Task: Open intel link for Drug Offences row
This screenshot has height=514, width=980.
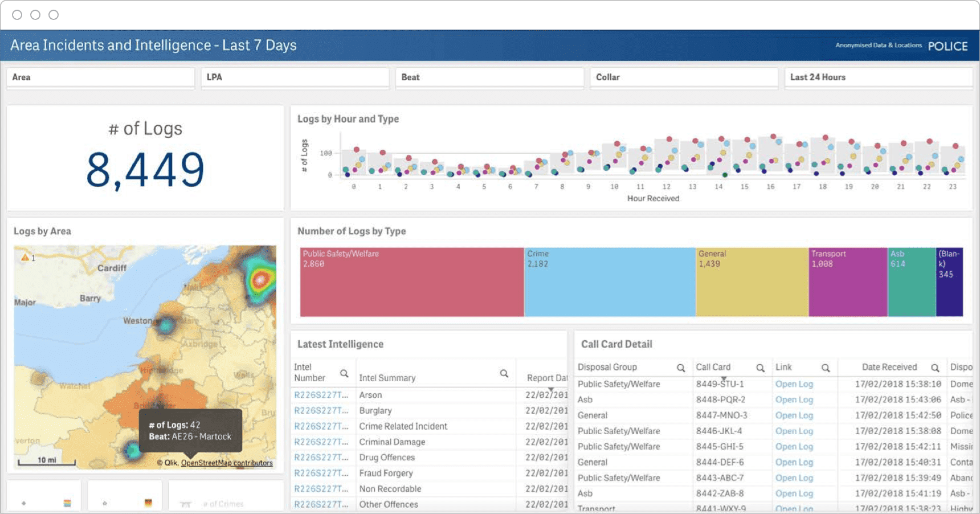Action: (321, 457)
